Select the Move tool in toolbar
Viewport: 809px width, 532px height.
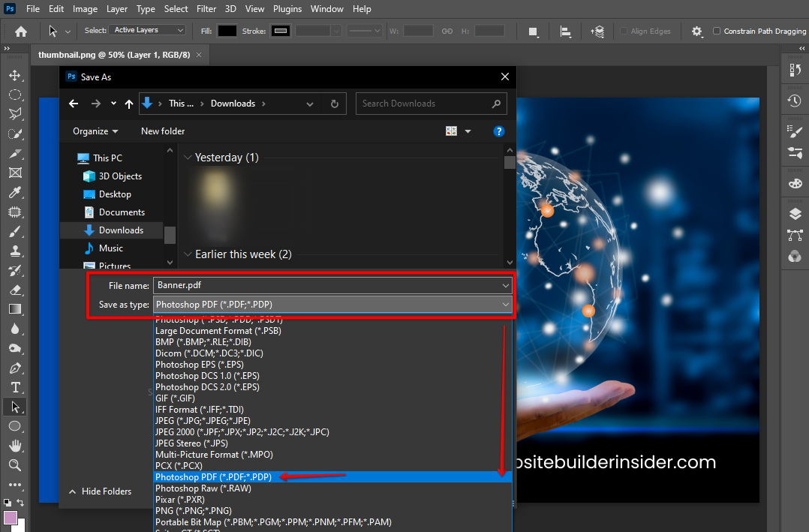(14, 76)
